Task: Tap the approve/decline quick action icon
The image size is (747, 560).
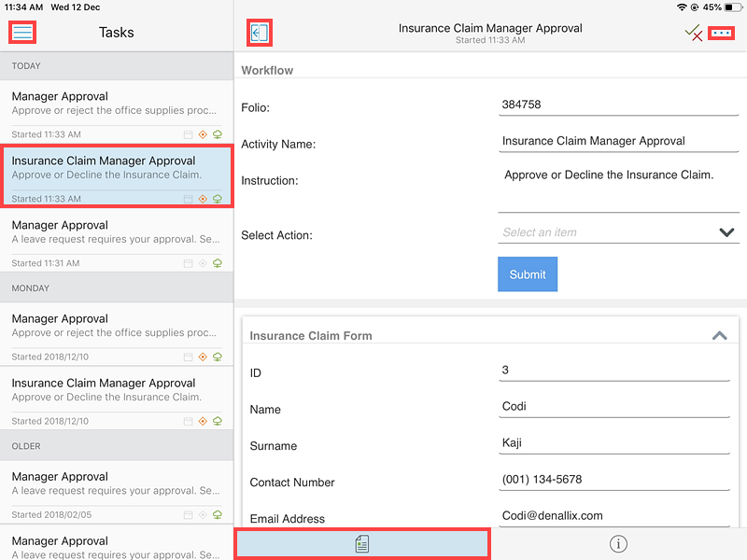Action: (x=693, y=33)
